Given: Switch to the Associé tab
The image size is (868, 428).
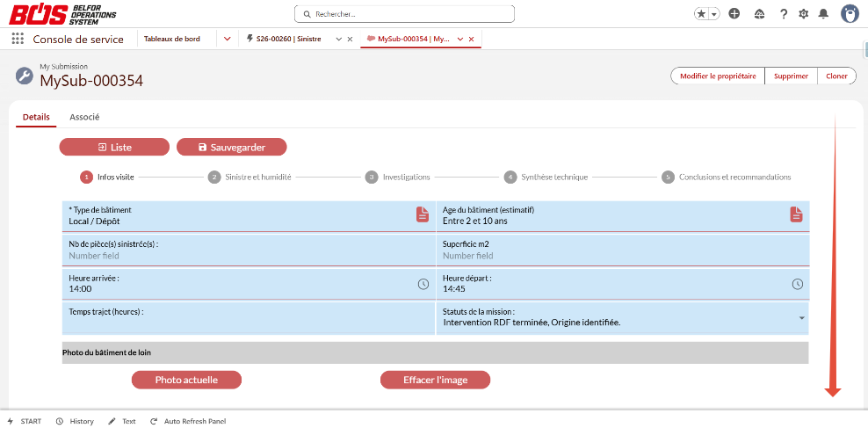Looking at the screenshot, I should point(84,117).
